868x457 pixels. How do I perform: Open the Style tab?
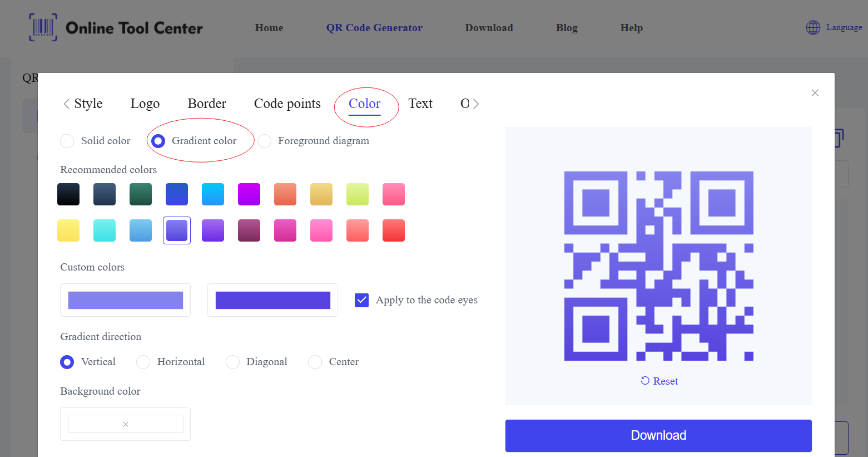point(88,104)
